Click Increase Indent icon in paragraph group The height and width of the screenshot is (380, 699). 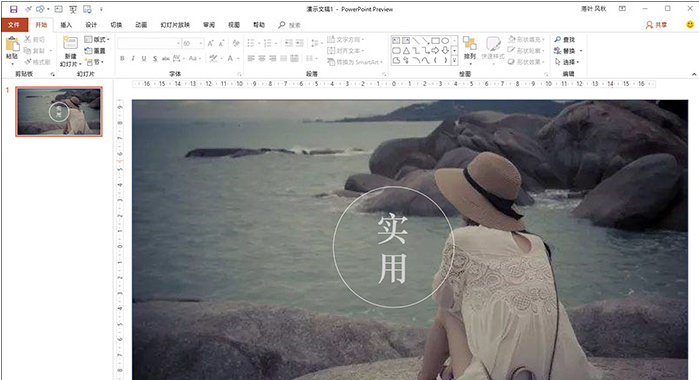click(300, 43)
